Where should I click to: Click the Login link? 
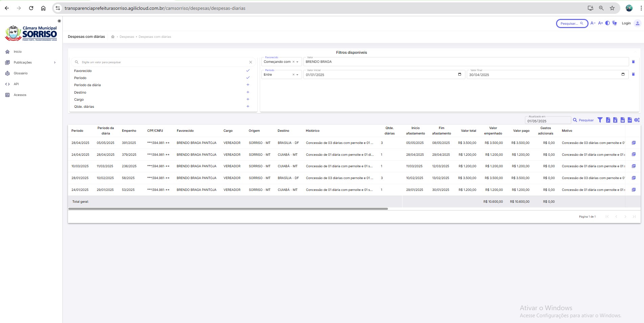[626, 23]
